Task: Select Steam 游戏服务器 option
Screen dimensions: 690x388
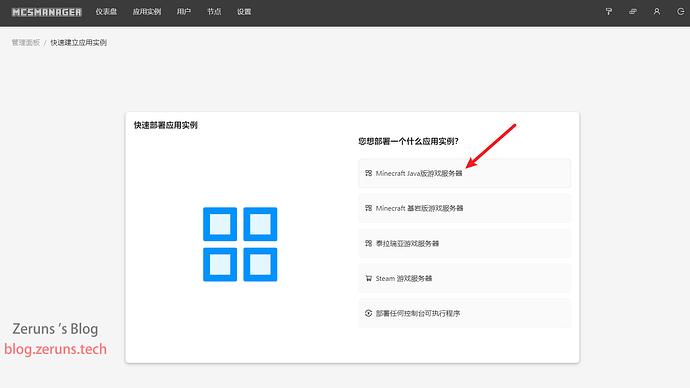Action: [464, 278]
